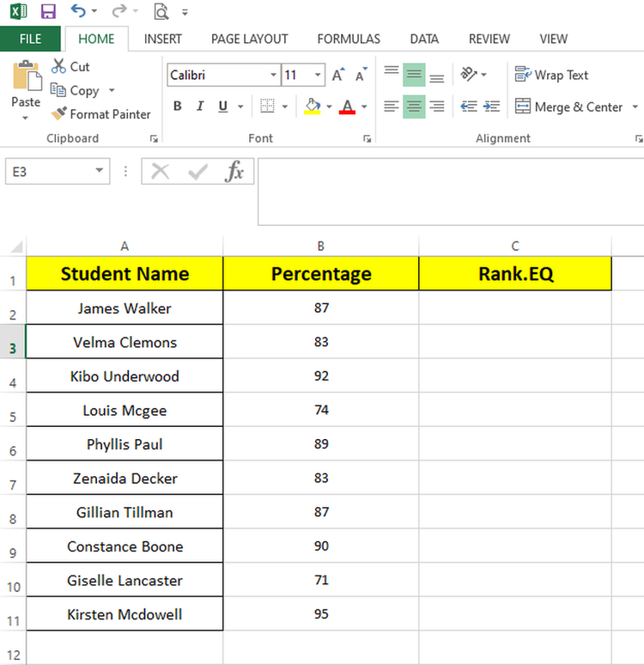Copy the selected cells
This screenshot has height=665, width=644.
tap(75, 90)
